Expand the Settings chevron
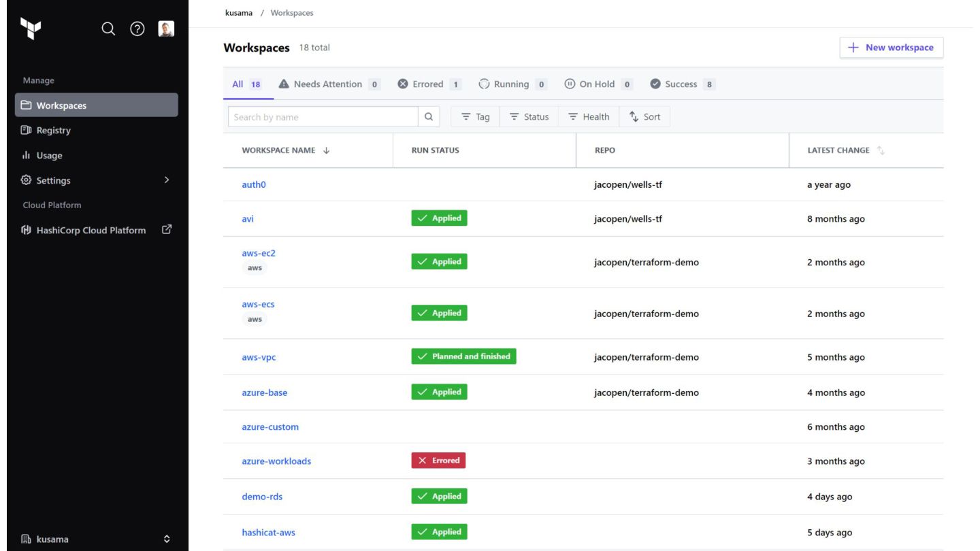 pyautogui.click(x=167, y=180)
